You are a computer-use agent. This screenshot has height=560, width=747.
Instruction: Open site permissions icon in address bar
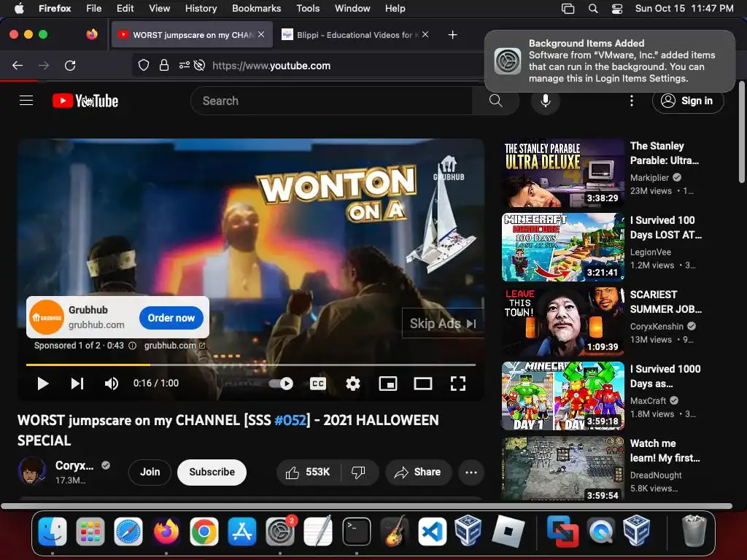pyautogui.click(x=185, y=65)
